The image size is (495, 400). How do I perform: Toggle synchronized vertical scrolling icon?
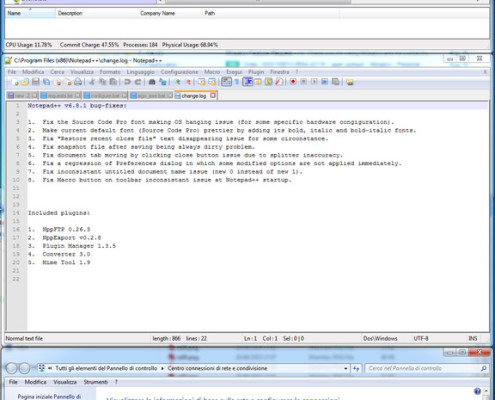(202, 82)
